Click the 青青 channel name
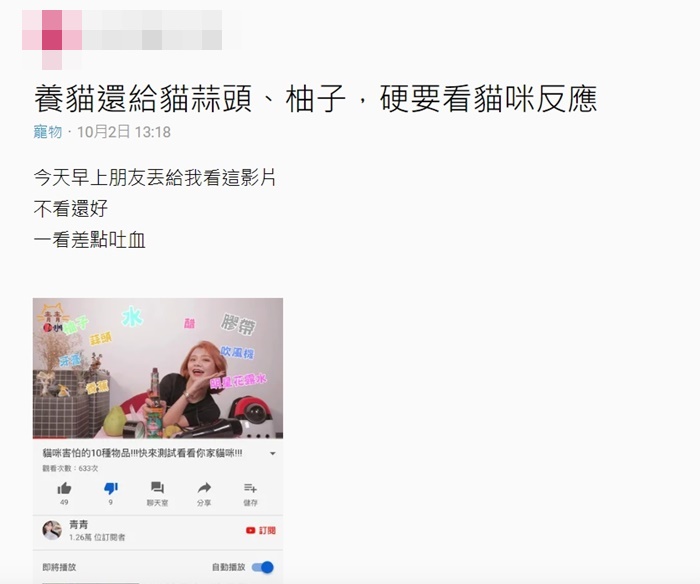Viewport: 700px width, 584px height. (x=79, y=525)
